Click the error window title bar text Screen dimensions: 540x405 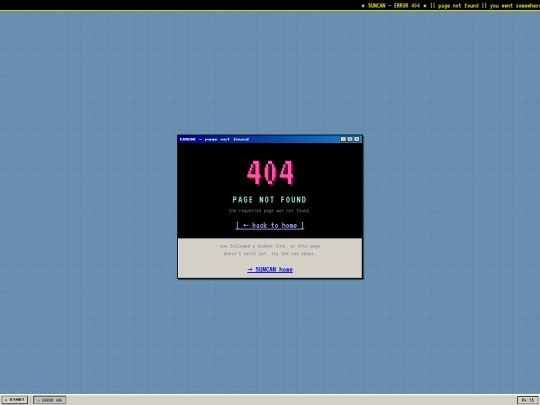[x=214, y=139]
